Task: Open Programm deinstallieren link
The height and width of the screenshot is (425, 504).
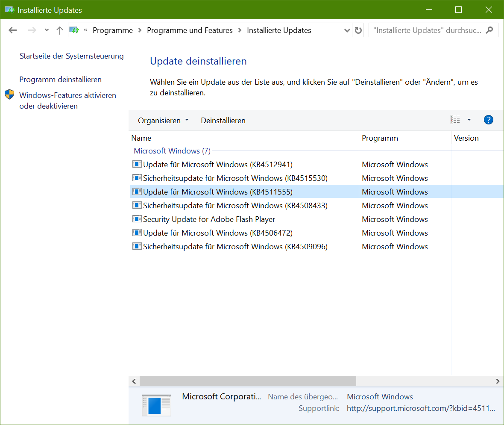Action: [60, 80]
